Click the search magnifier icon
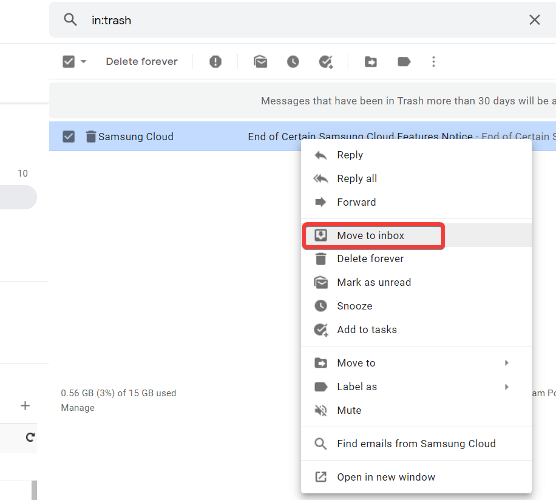Viewport: 556px width, 500px height. [x=70, y=20]
